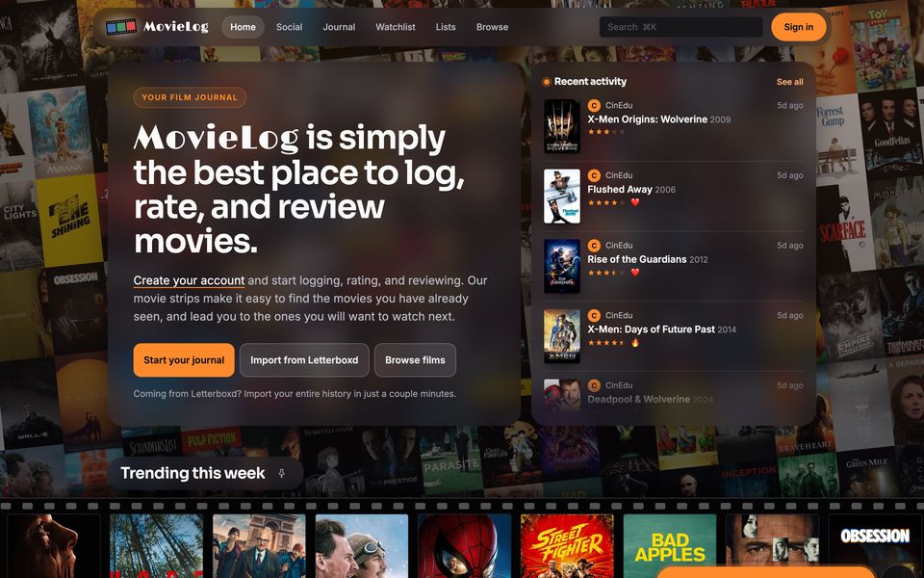Open the Home tab
Image resolution: width=924 pixels, height=578 pixels.
[x=243, y=27]
